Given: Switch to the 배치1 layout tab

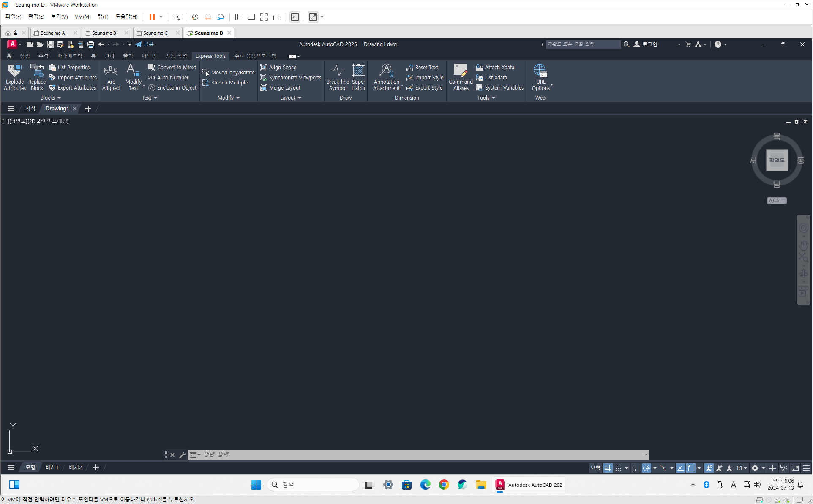Looking at the screenshot, I should pos(52,467).
